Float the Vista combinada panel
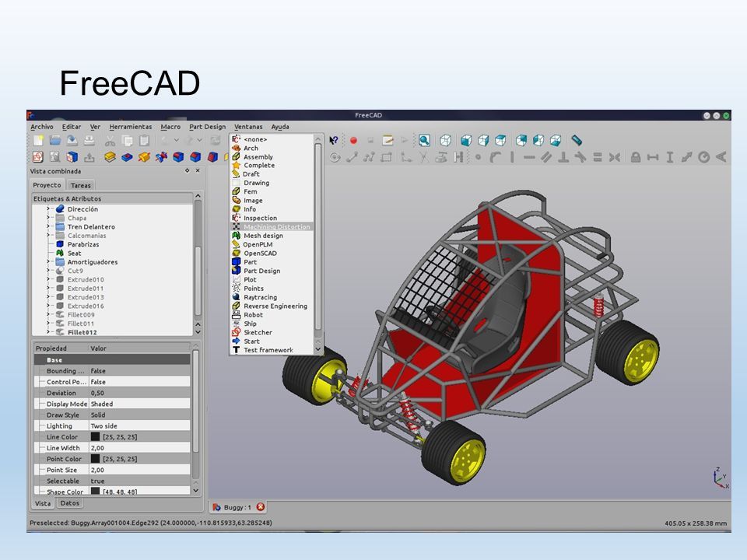The height and width of the screenshot is (560, 747). [188, 170]
